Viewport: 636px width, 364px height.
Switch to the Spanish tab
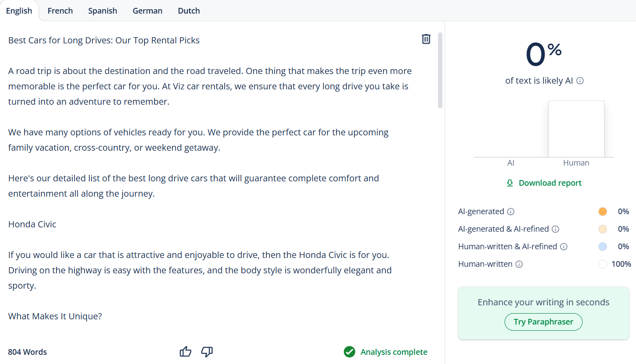click(102, 11)
